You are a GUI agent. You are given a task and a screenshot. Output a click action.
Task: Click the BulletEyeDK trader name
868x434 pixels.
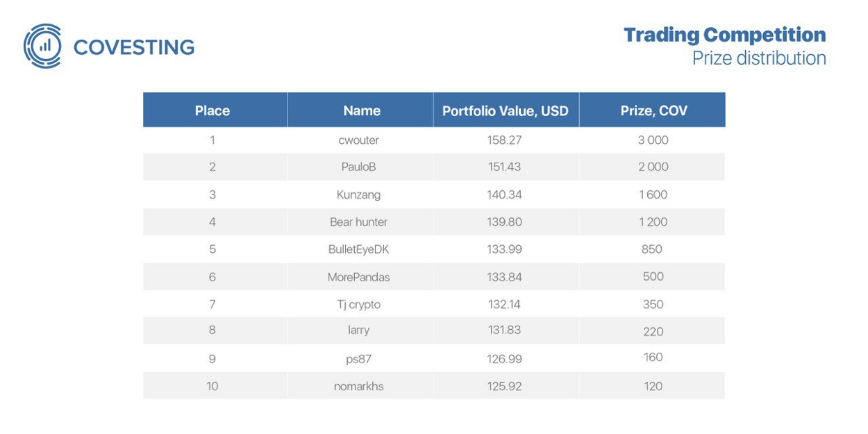(358, 249)
